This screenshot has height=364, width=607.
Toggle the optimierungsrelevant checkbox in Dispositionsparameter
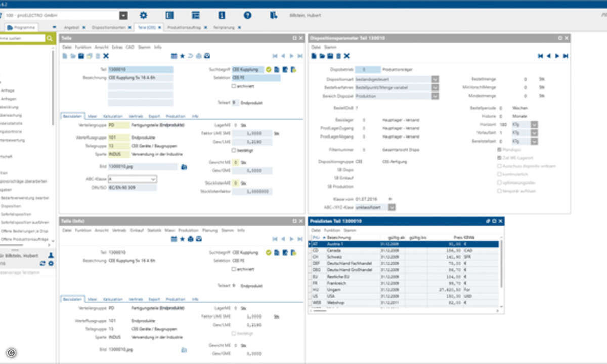(499, 183)
